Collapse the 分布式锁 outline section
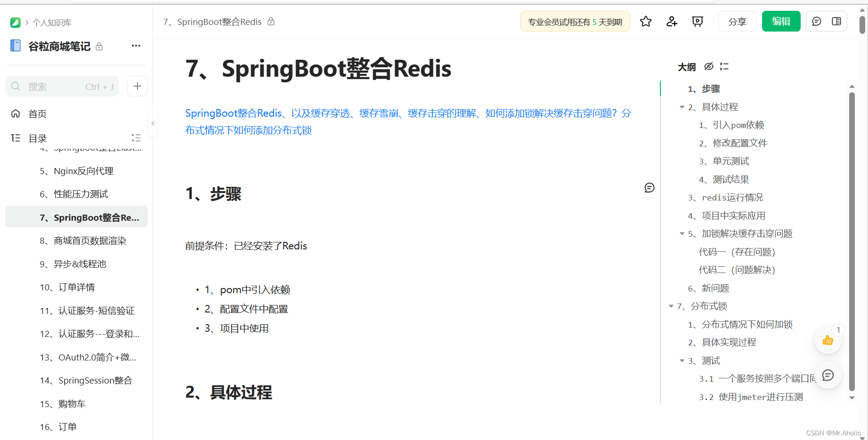The image size is (868, 440). [x=671, y=306]
